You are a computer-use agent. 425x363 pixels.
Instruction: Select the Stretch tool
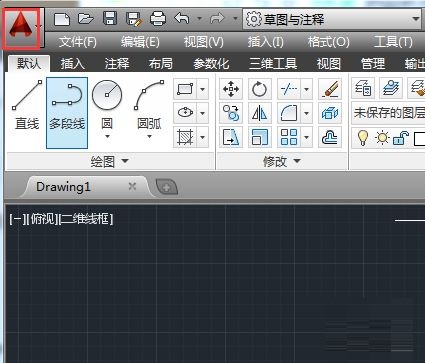point(231,137)
